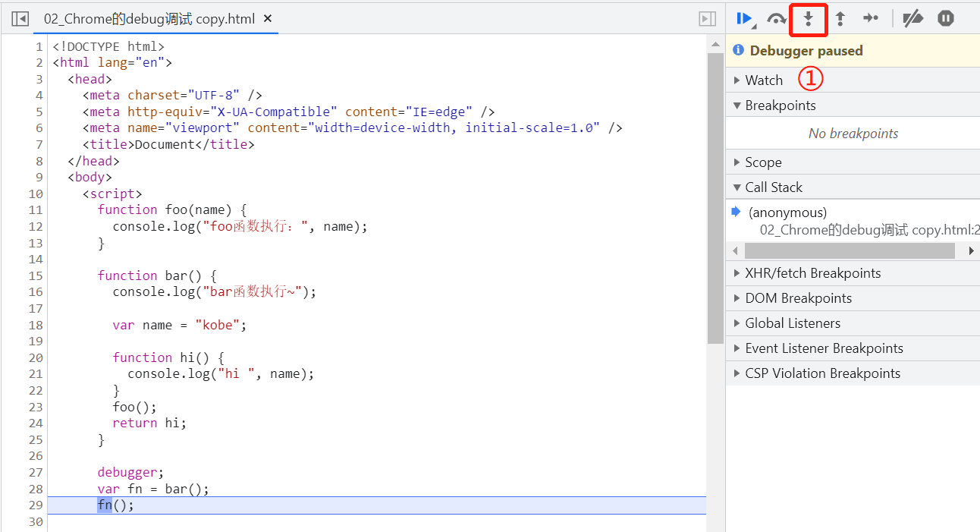Collapse the Call Stack section
This screenshot has height=532, width=980.
tap(773, 187)
